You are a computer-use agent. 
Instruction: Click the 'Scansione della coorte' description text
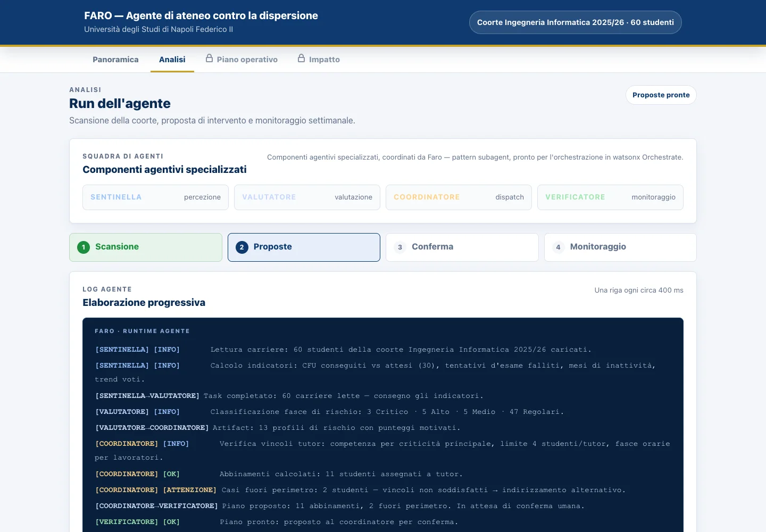[212, 121]
